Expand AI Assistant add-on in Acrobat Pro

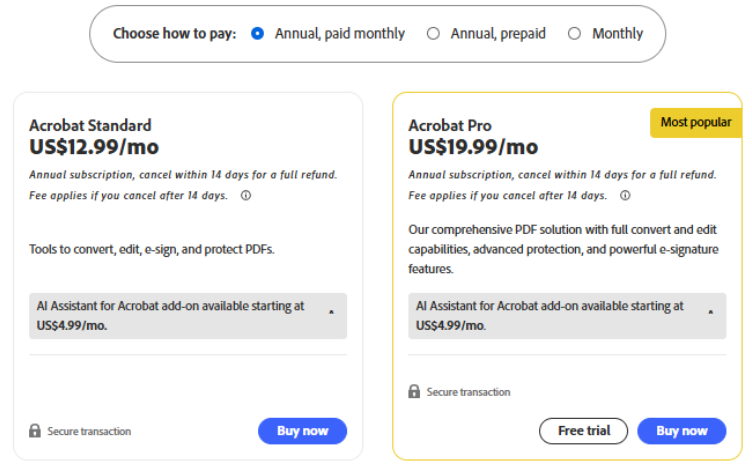(x=710, y=314)
